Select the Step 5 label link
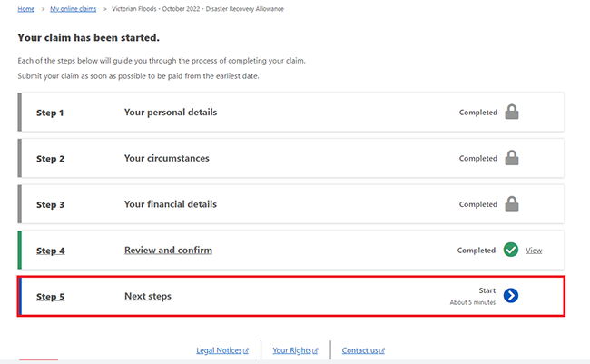This screenshot has width=590, height=364. [x=51, y=297]
